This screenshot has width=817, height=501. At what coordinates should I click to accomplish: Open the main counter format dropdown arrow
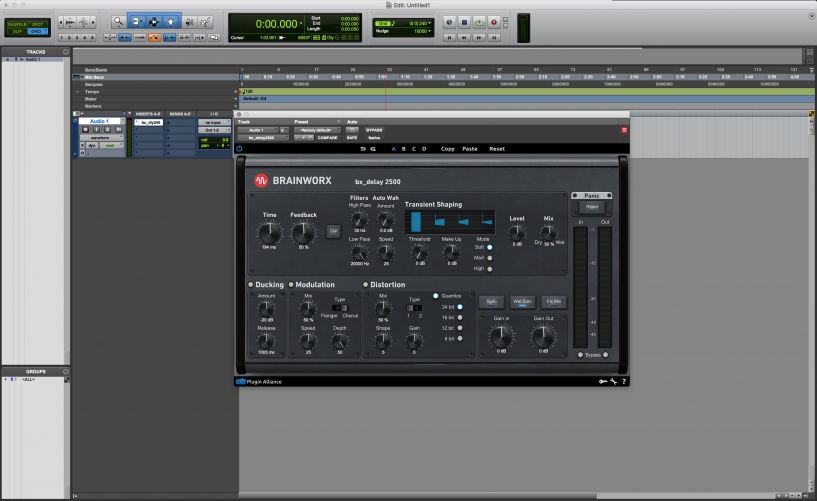point(301,23)
